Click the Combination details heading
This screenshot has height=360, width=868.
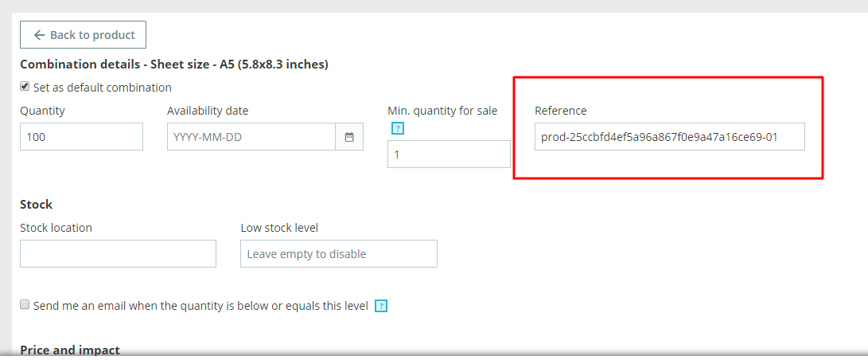174,64
